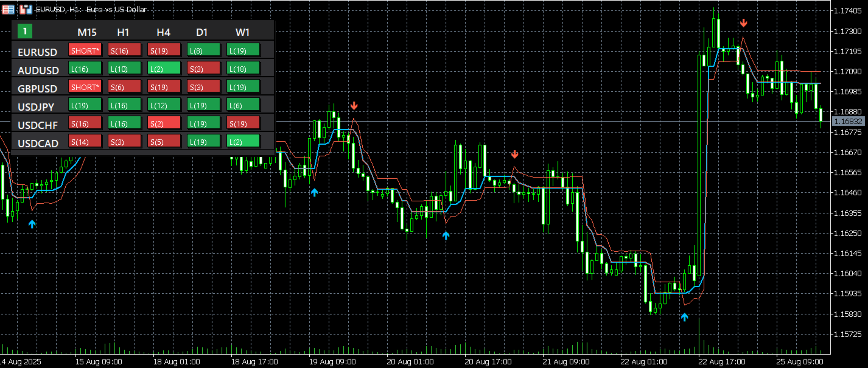
Task: Open USDCAD D1 L(19) cell
Action: [204, 142]
